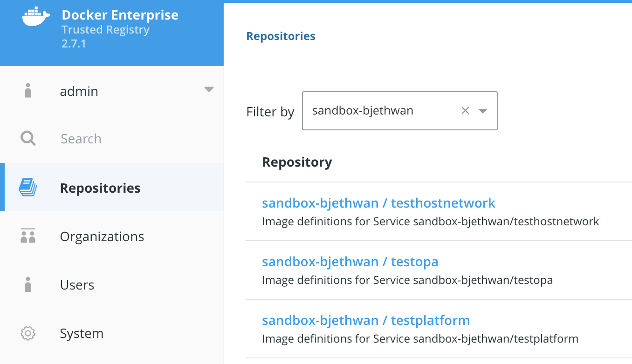Select the Organizations people icon
632x364 pixels.
[x=27, y=236]
